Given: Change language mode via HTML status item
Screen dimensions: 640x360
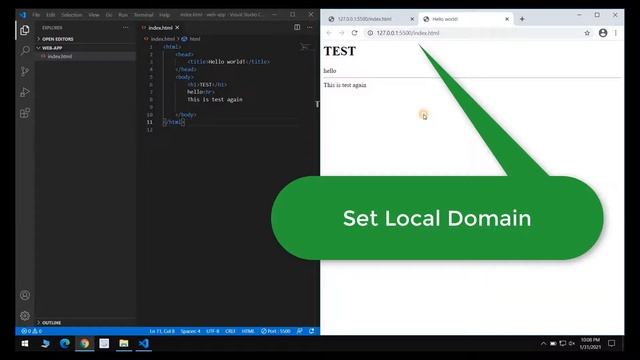Looking at the screenshot, I should (x=248, y=331).
